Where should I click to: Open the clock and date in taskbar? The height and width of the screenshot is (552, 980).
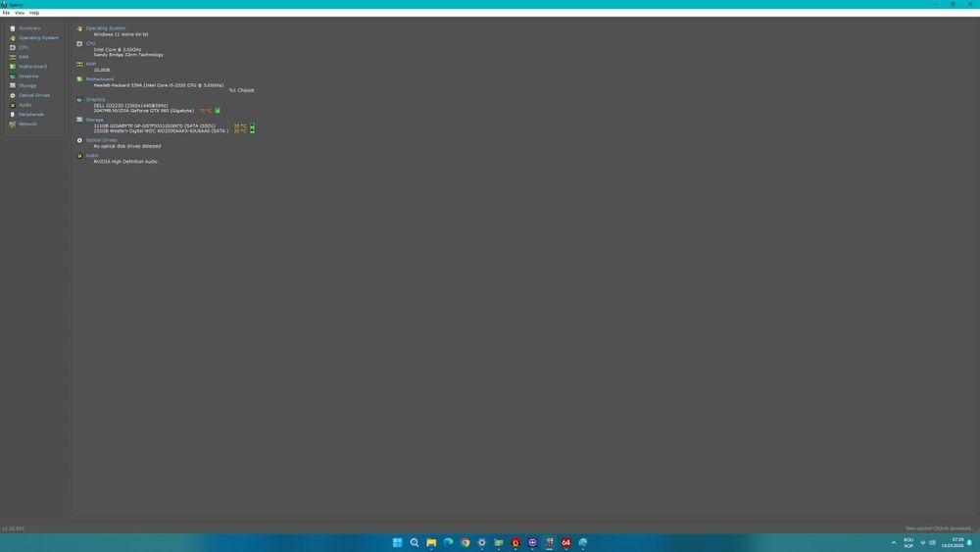point(953,542)
